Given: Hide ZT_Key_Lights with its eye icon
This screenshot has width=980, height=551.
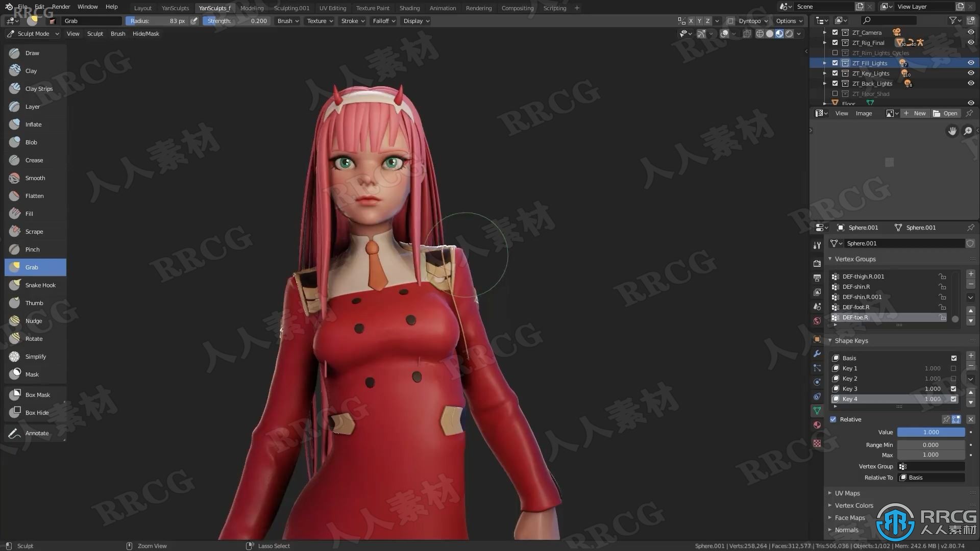Looking at the screenshot, I should click(971, 73).
